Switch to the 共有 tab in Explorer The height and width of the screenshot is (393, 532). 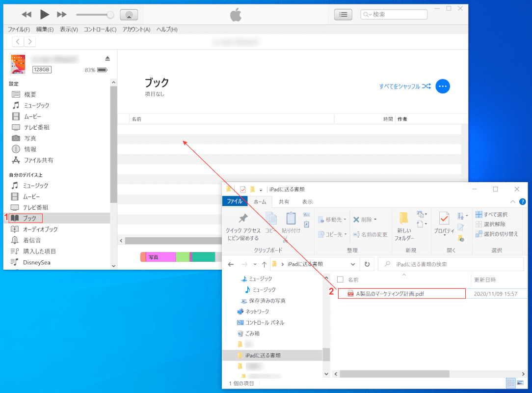tap(284, 202)
